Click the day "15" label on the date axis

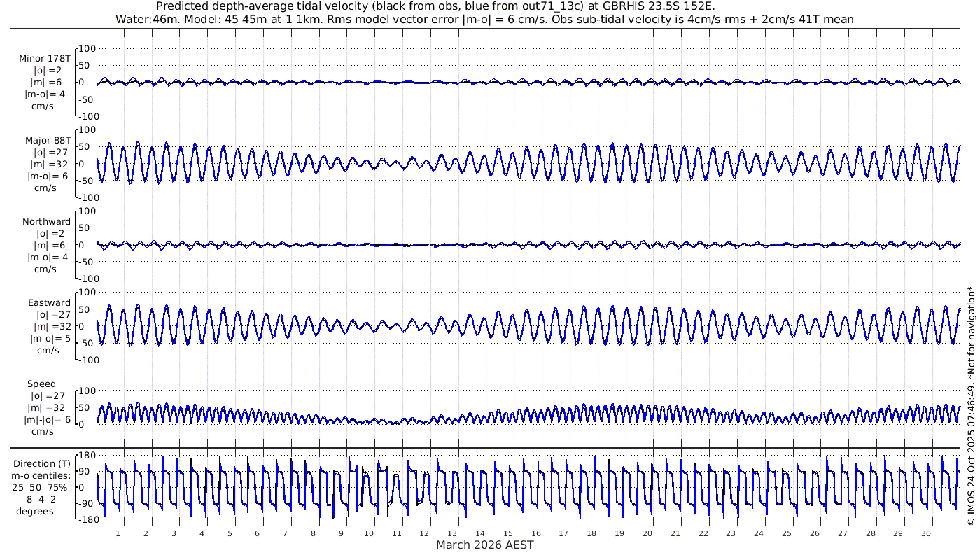click(508, 533)
